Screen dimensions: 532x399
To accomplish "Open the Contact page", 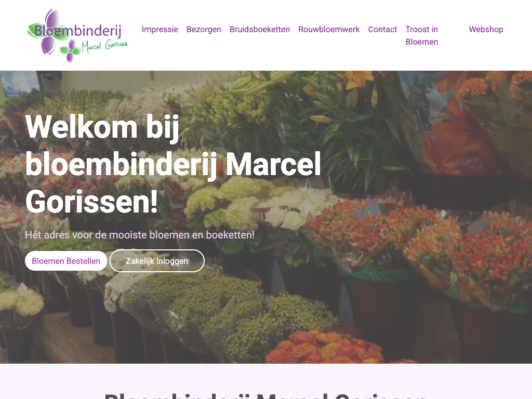I will pos(382,30).
